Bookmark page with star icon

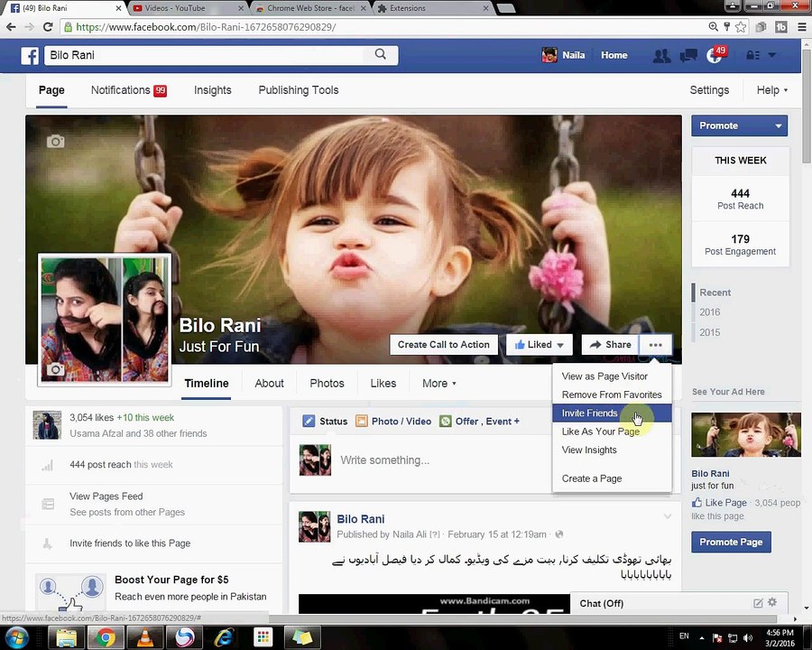[741, 27]
